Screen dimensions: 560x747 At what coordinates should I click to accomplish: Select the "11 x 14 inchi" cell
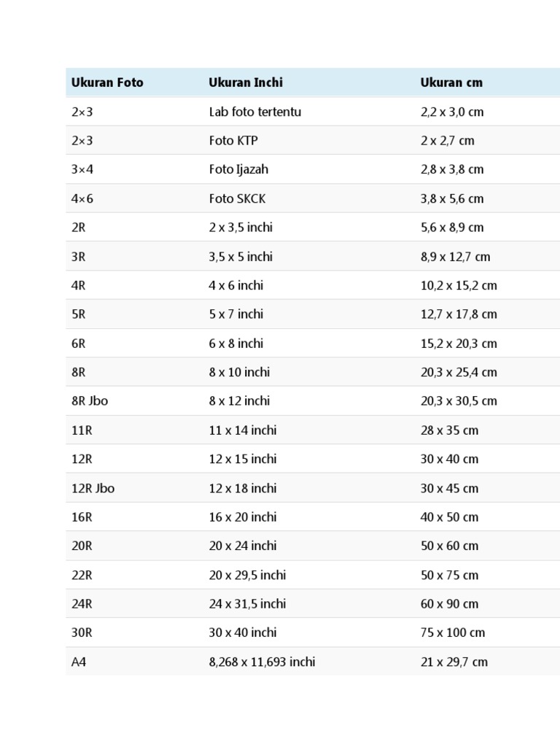(243, 430)
